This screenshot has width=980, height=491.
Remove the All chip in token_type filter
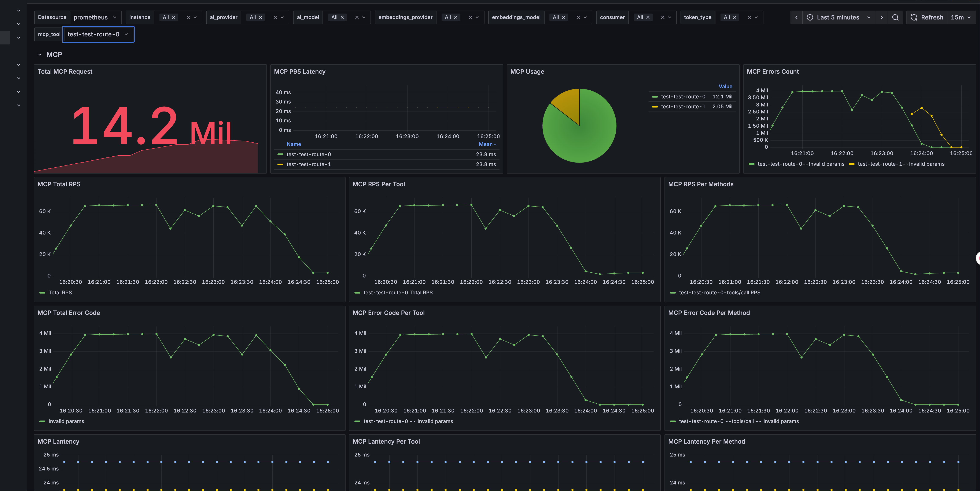click(x=735, y=18)
